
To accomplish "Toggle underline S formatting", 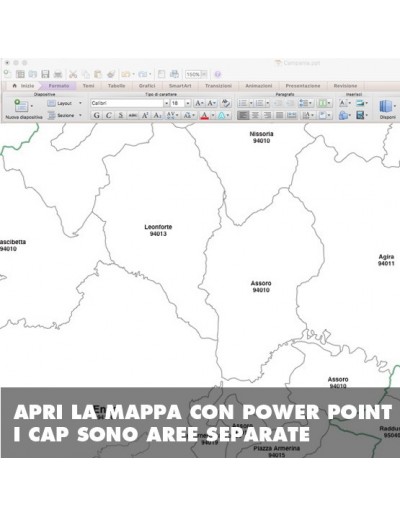I will tap(121, 115).
